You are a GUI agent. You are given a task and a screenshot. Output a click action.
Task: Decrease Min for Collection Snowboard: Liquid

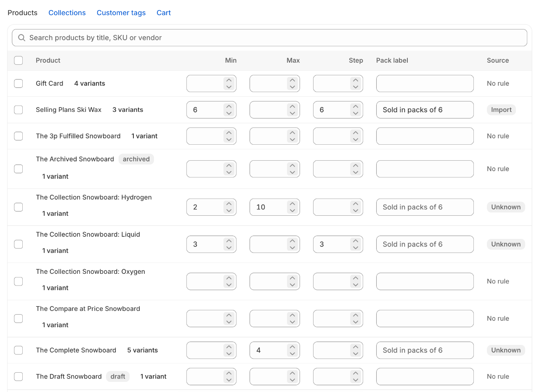point(229,247)
